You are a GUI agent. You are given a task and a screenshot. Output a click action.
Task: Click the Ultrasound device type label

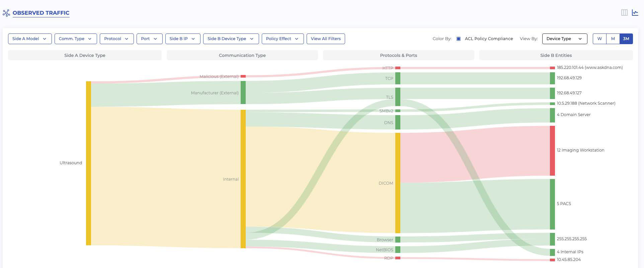click(x=71, y=163)
